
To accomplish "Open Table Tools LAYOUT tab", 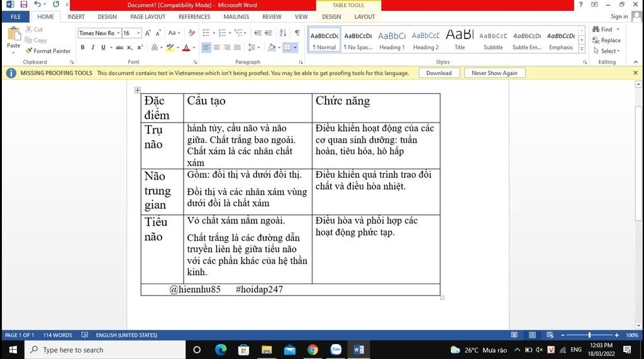I will pos(364,17).
